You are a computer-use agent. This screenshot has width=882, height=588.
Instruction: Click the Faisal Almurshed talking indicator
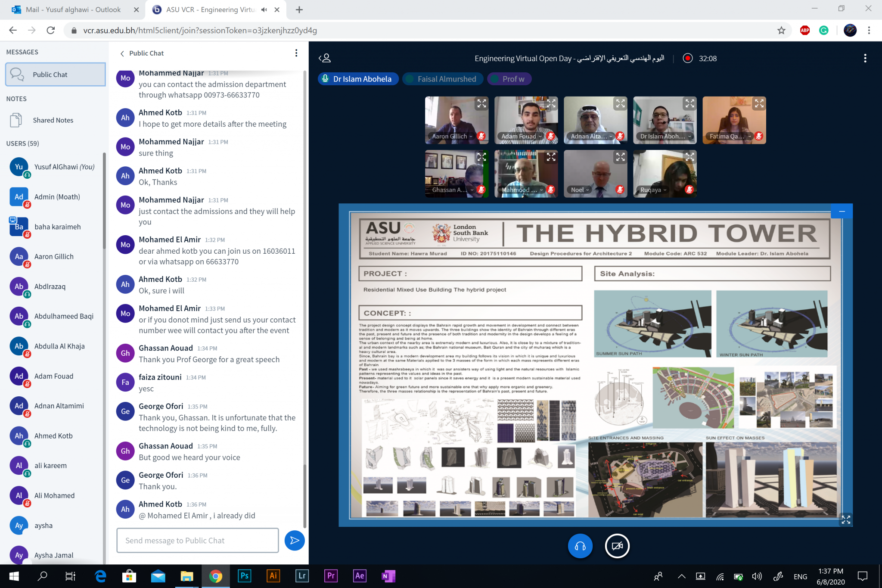(442, 79)
